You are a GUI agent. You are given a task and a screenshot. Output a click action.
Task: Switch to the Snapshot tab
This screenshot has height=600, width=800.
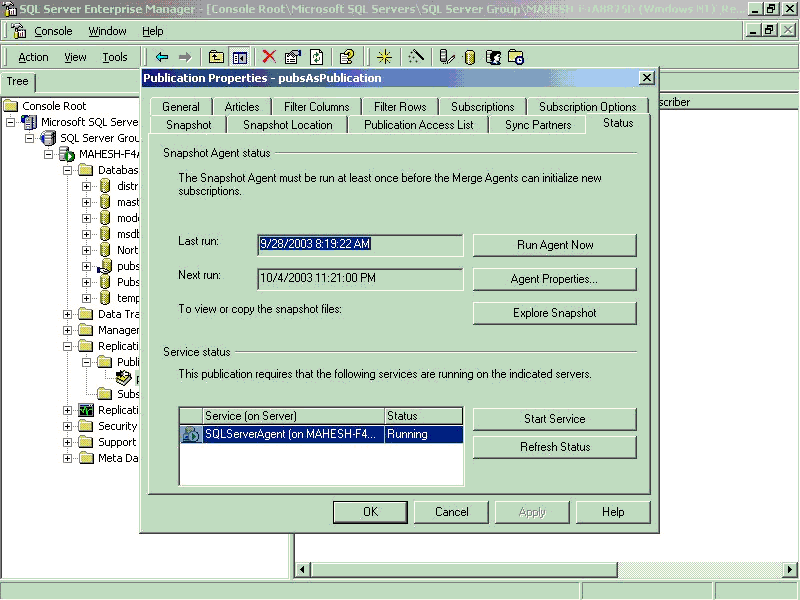click(x=188, y=125)
